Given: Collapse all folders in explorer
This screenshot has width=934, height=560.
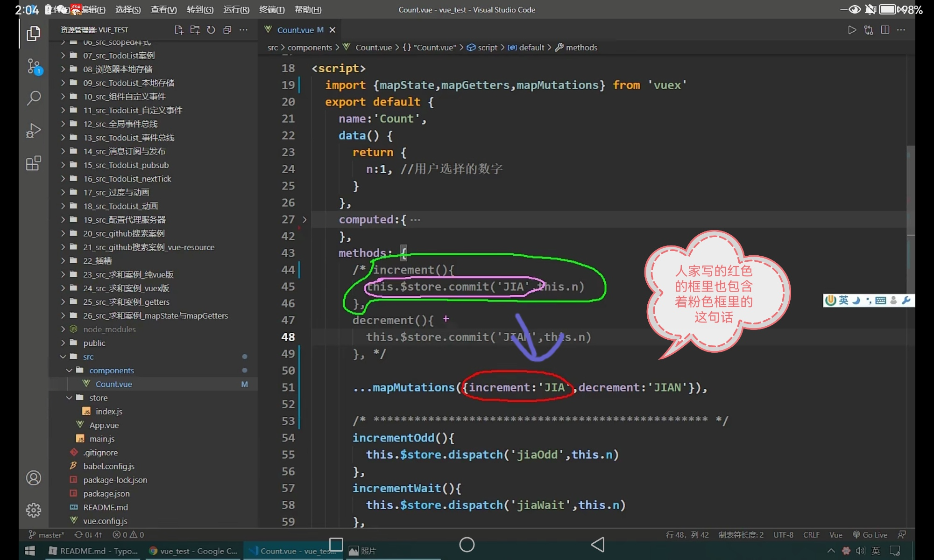Looking at the screenshot, I should pos(227,30).
